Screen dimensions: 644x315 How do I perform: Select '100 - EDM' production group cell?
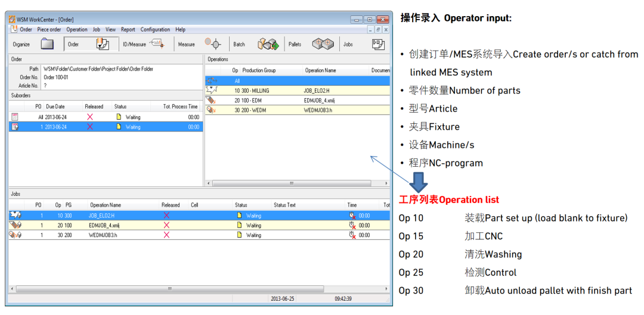(252, 100)
